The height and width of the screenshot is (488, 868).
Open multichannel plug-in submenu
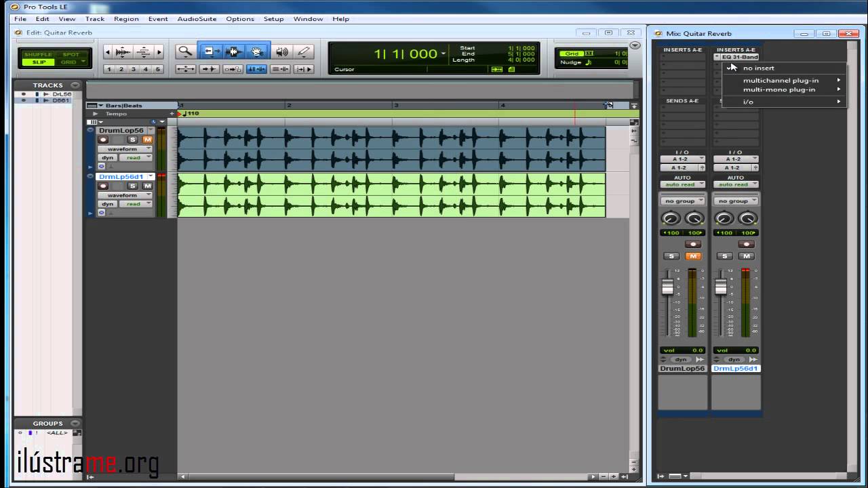point(785,80)
